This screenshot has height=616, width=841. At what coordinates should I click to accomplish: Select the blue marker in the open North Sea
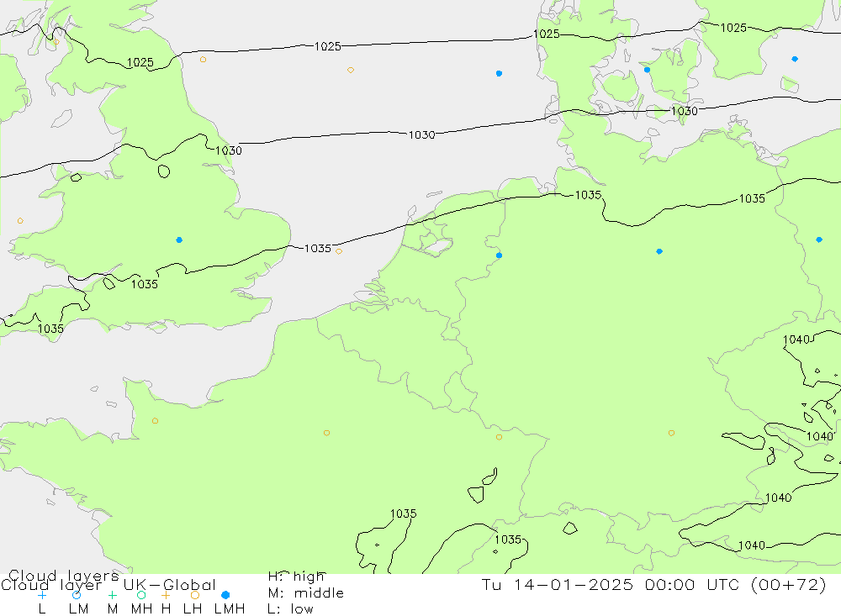coord(500,73)
